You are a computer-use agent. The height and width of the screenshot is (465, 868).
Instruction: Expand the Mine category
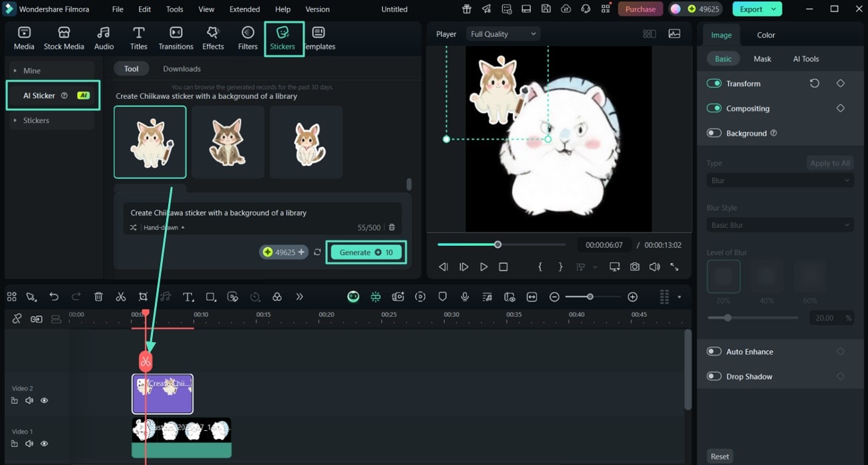(50, 71)
